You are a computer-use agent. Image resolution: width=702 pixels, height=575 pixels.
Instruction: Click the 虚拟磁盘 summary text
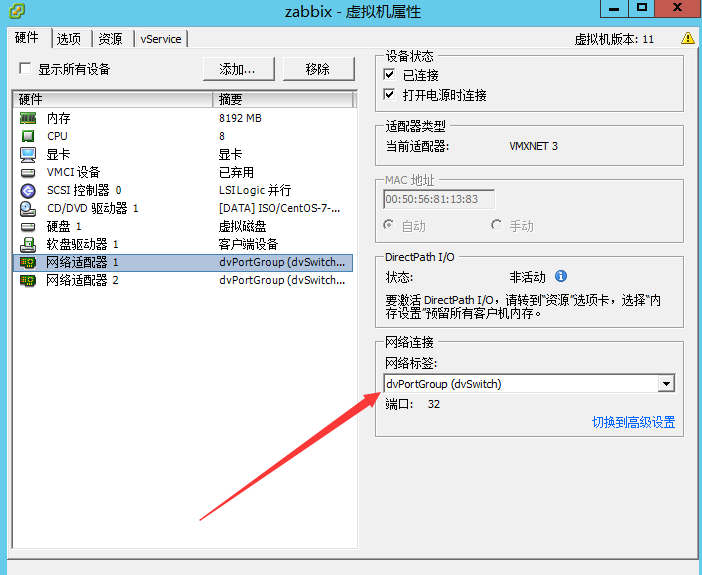tap(242, 227)
